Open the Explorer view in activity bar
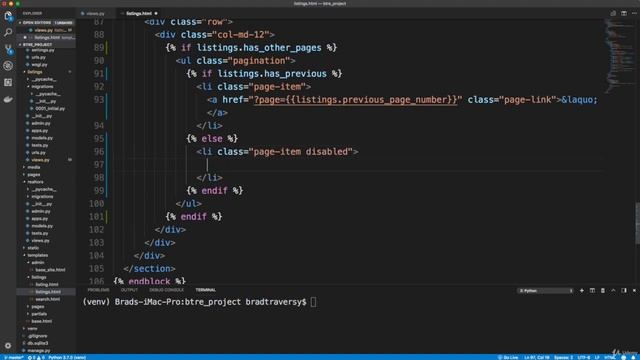 pyautogui.click(x=8, y=16)
